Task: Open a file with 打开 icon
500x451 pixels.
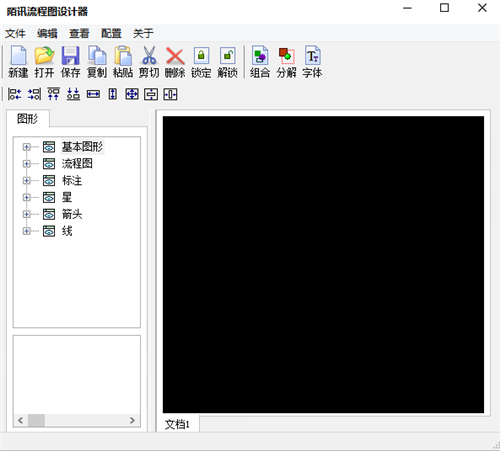Action: coord(44,62)
